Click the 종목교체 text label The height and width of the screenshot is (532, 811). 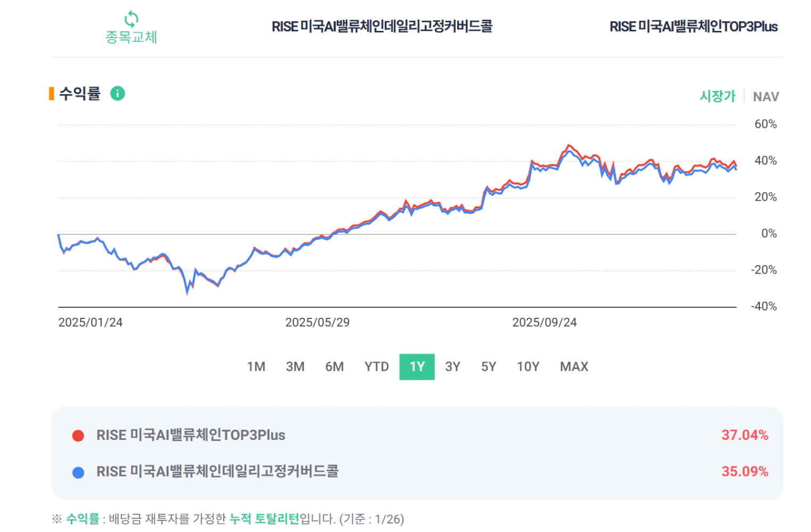131,37
